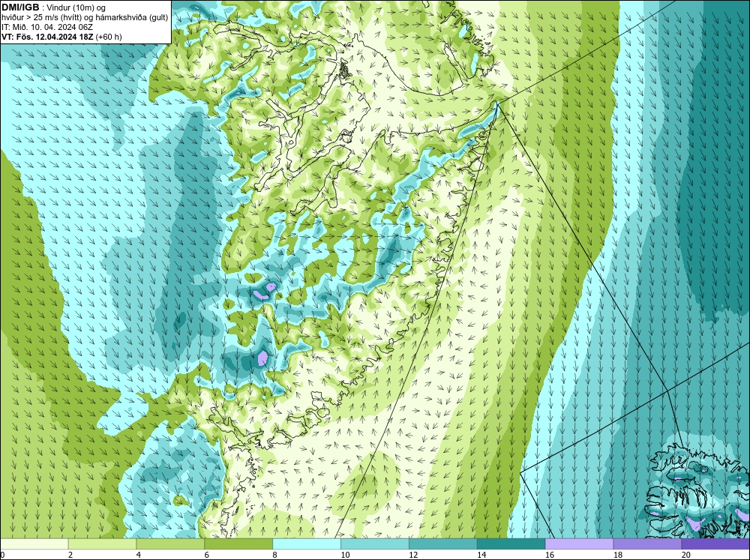Click the legend scale label '4'
Screen dimensions: 750x560
(139, 555)
